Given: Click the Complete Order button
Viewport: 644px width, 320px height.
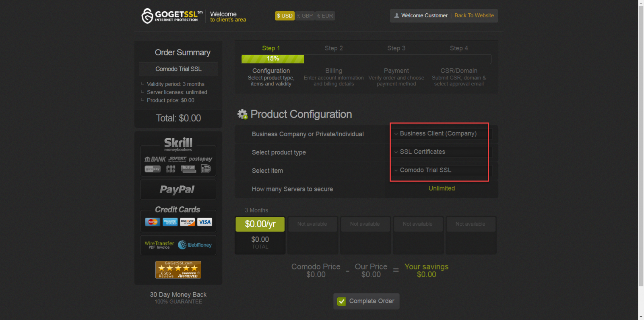Looking at the screenshot, I should point(366,301).
